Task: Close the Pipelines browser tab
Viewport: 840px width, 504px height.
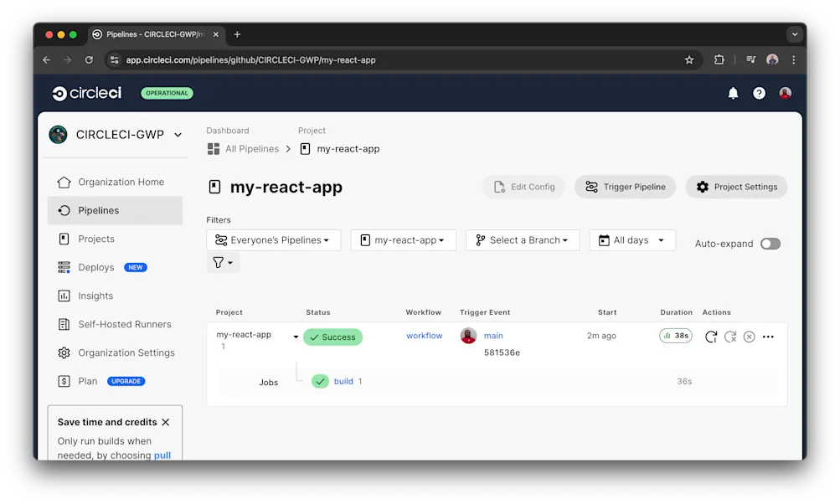Action: pos(216,34)
